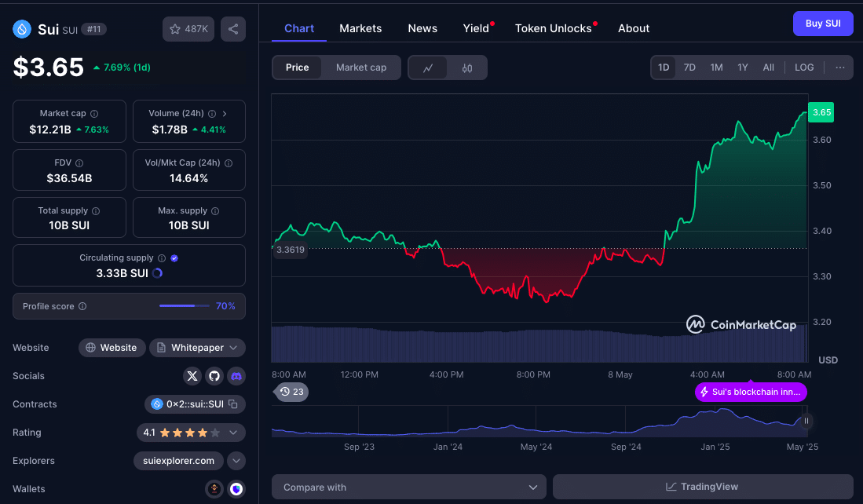Click the $36.54B FDV value

tap(69, 178)
